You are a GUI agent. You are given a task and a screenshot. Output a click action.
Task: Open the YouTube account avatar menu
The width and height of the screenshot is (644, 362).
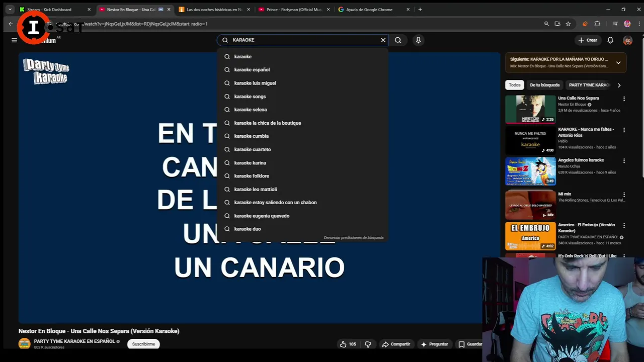[627, 40]
